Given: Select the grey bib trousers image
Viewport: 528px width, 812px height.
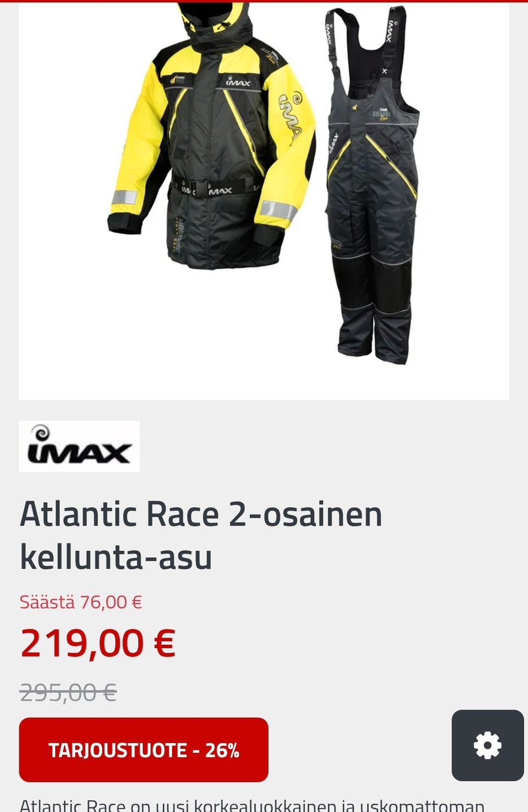Looking at the screenshot, I should tap(371, 184).
